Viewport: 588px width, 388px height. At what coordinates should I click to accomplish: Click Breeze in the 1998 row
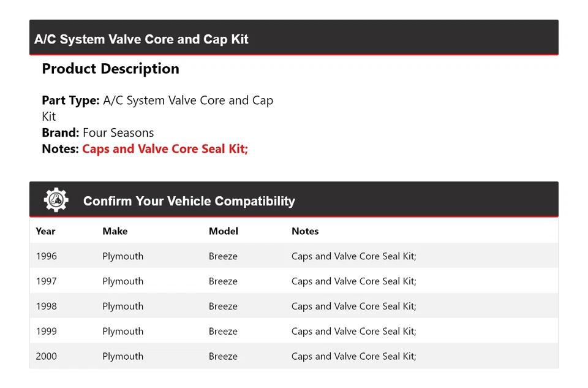[223, 306]
